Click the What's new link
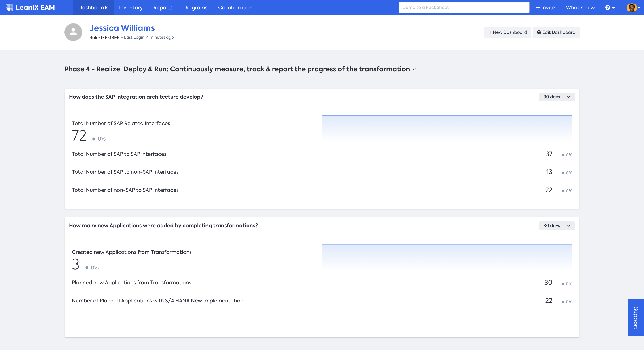This screenshot has width=644, height=350. tap(581, 7)
